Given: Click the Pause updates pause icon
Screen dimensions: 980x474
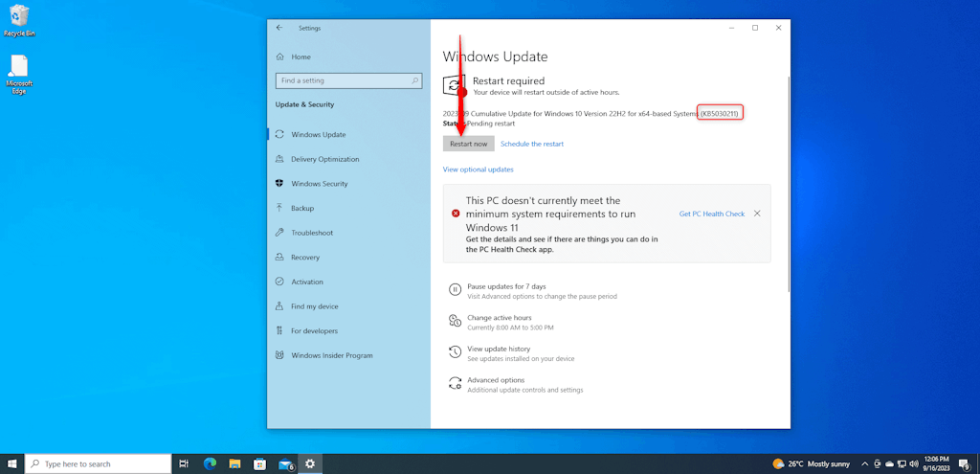Looking at the screenshot, I should (455, 289).
